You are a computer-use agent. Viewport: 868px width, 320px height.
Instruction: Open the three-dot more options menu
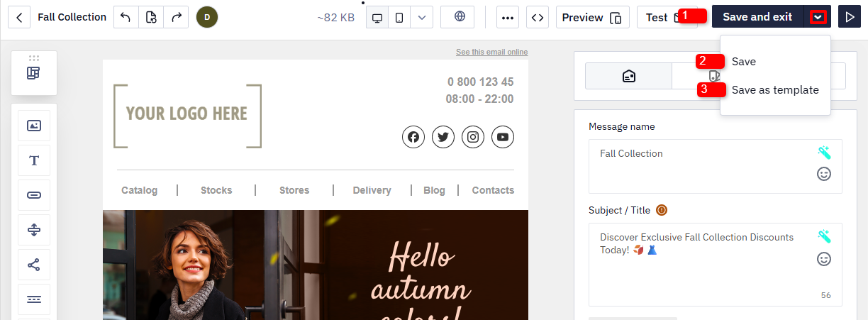pos(508,17)
